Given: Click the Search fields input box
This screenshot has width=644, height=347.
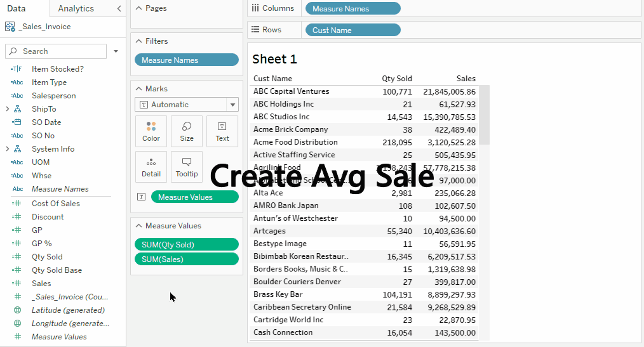Looking at the screenshot, I should (56, 51).
